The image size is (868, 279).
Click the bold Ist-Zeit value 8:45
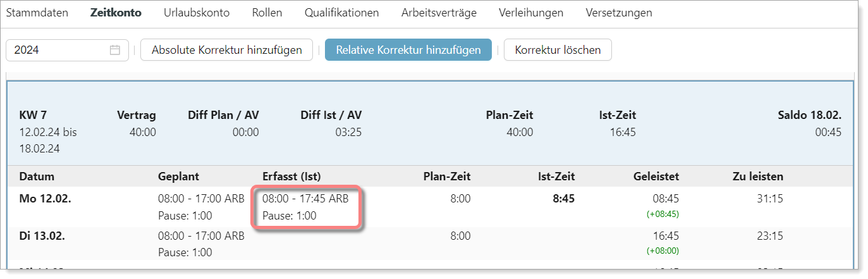564,199
